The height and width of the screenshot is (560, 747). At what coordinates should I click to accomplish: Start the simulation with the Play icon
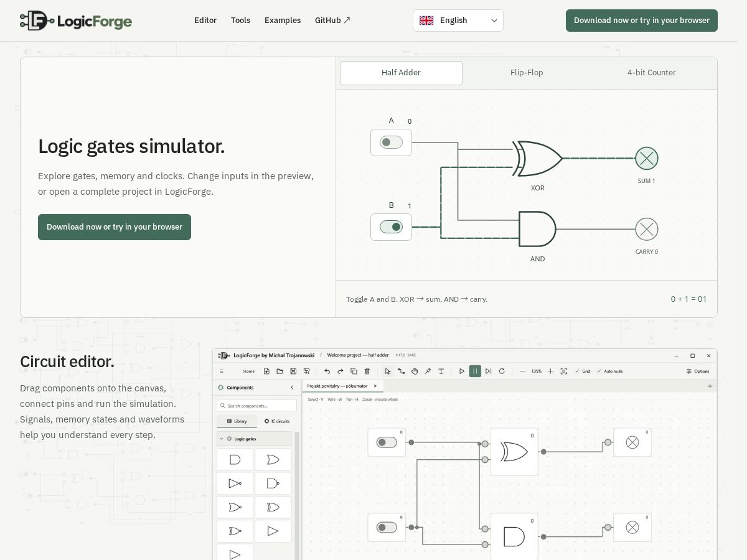(x=462, y=371)
